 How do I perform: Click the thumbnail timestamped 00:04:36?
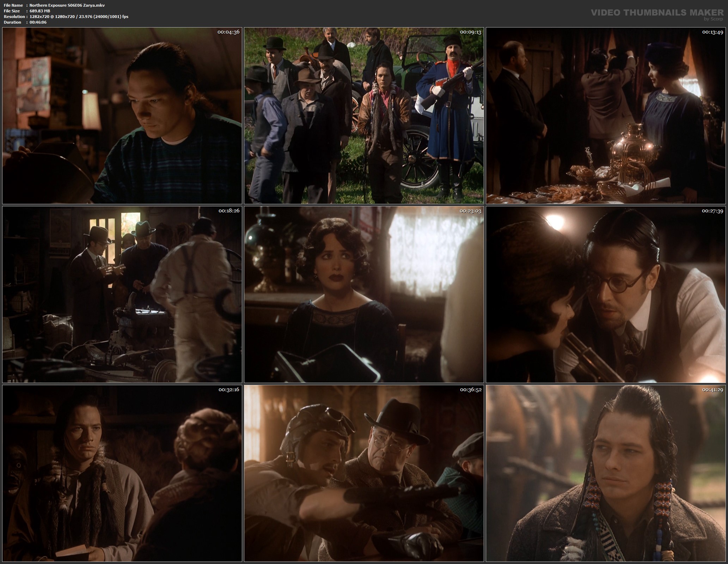pyautogui.click(x=122, y=116)
